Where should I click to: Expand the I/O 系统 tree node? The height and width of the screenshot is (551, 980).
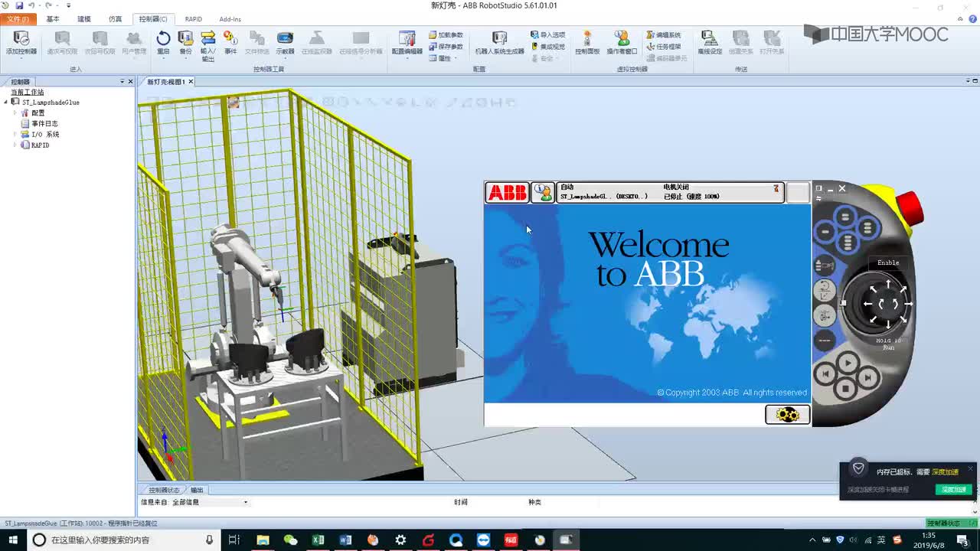15,134
